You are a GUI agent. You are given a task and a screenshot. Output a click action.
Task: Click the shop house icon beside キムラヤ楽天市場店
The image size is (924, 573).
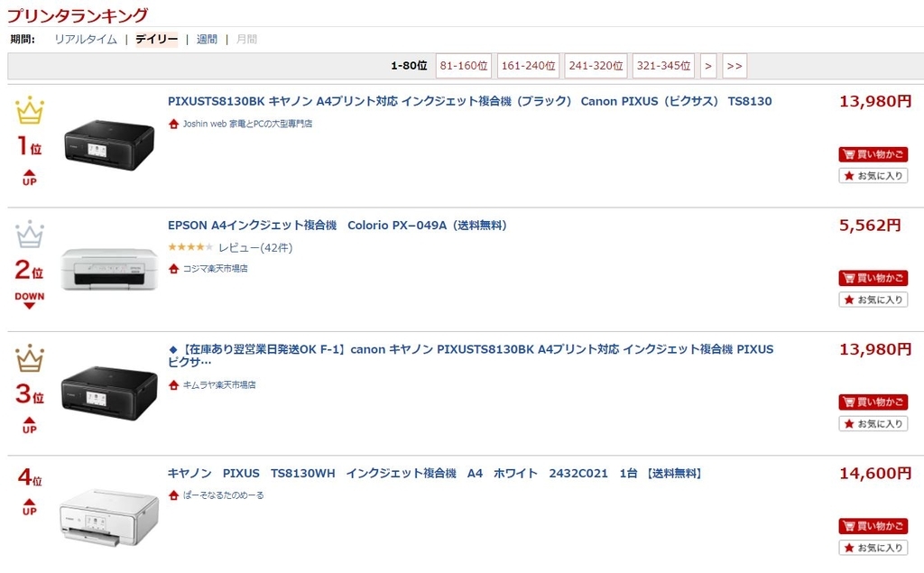(173, 385)
